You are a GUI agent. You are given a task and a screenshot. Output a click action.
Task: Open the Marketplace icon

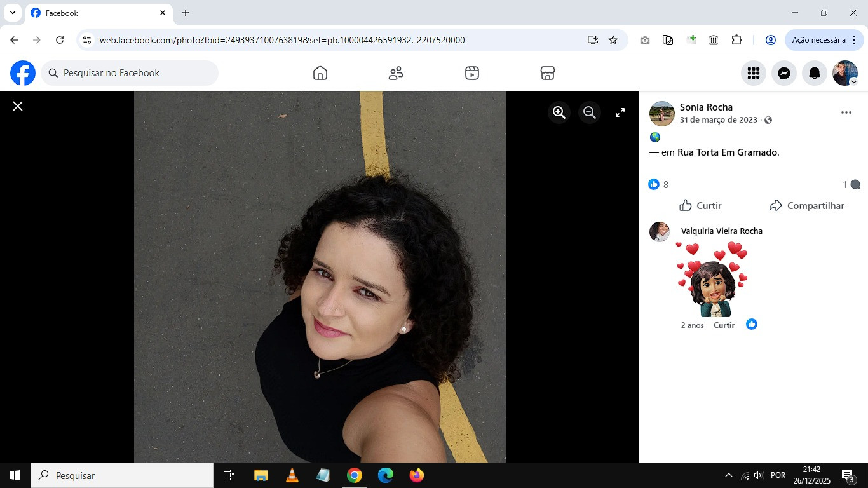(548, 73)
